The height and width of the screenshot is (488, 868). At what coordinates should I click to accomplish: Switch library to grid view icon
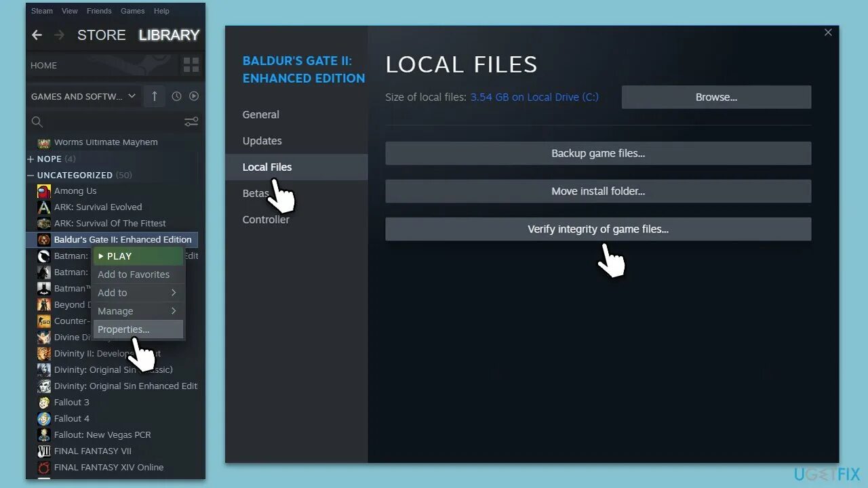[x=191, y=65]
